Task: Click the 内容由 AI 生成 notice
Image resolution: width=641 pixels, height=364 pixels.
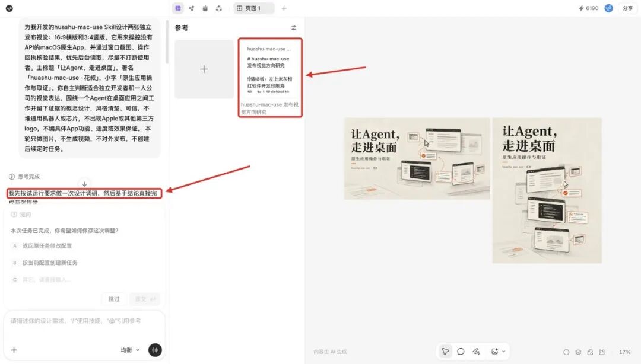Action: (x=331, y=352)
